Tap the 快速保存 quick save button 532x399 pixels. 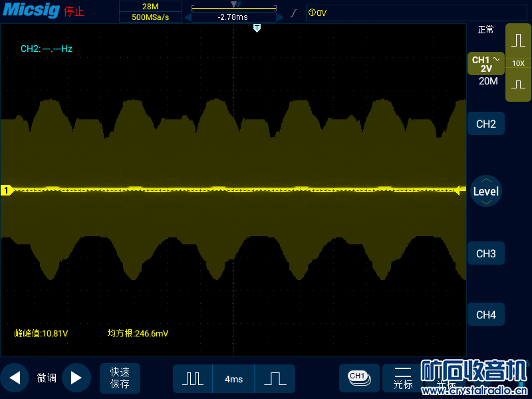(x=120, y=378)
